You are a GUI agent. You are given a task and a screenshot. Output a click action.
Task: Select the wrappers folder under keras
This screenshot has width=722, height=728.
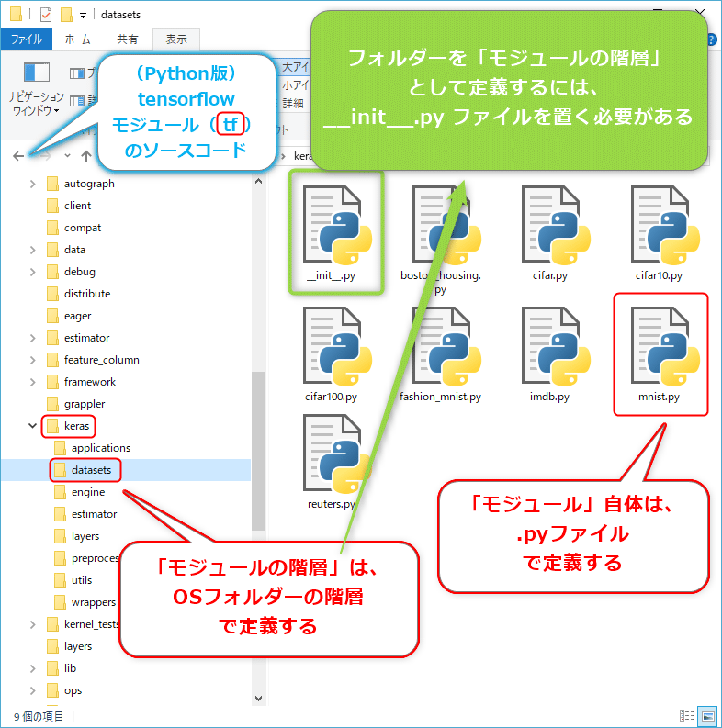85,602
